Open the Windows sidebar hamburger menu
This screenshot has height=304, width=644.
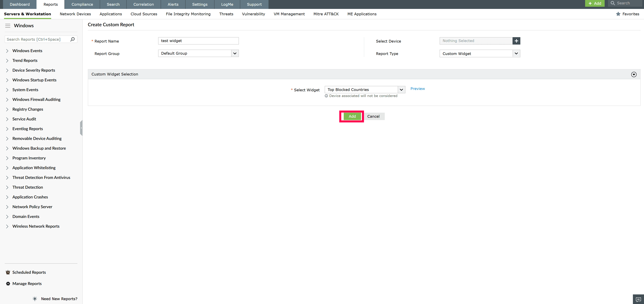point(8,25)
